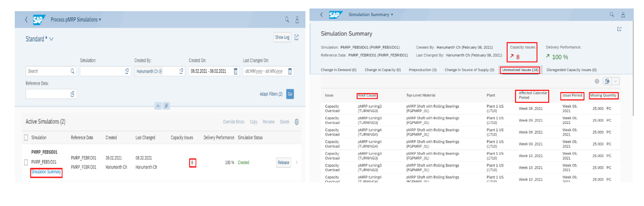Open search icon in Simulation Summary header

(x=612, y=15)
